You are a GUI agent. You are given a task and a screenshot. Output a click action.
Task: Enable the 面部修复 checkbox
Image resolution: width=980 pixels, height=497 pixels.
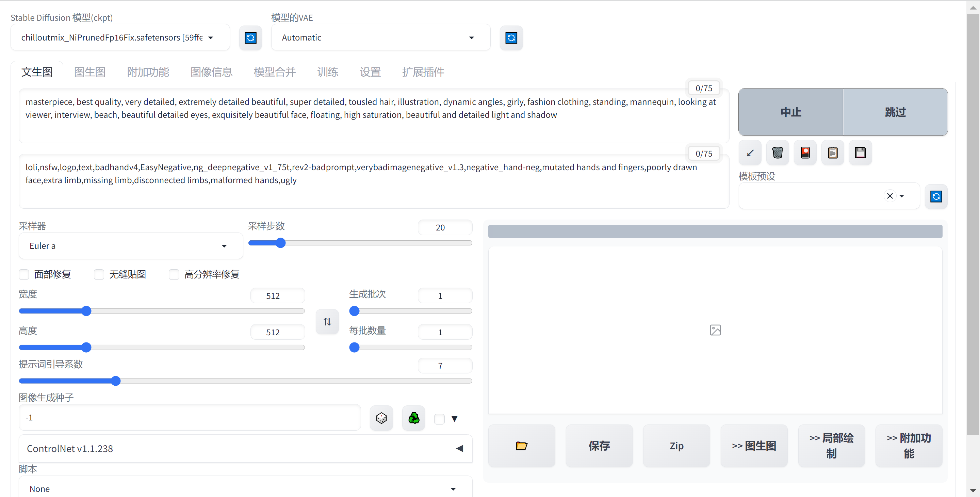pos(24,274)
